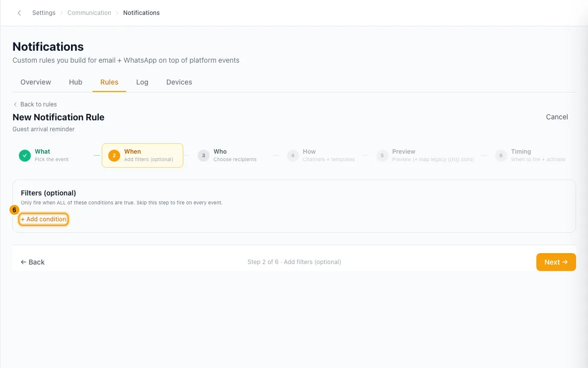Viewport: 588px width, 368px height.
Task: Select Notifications breadcrumb item
Action: click(x=142, y=13)
